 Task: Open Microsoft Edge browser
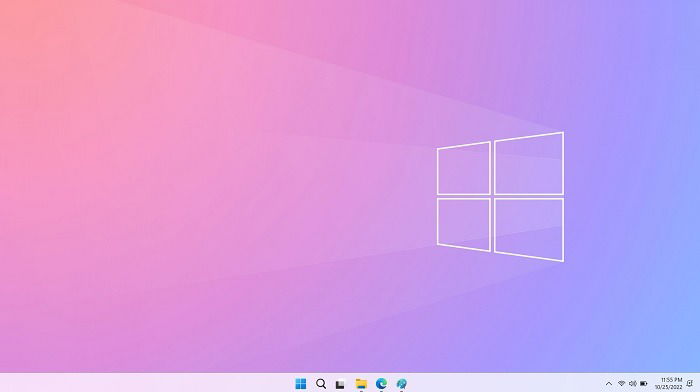(x=381, y=384)
